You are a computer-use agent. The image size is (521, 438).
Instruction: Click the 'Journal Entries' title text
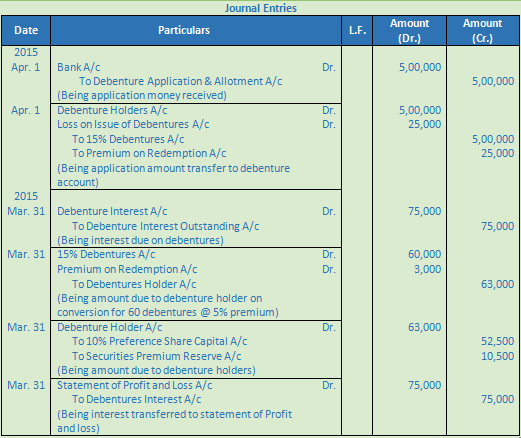pyautogui.click(x=260, y=8)
